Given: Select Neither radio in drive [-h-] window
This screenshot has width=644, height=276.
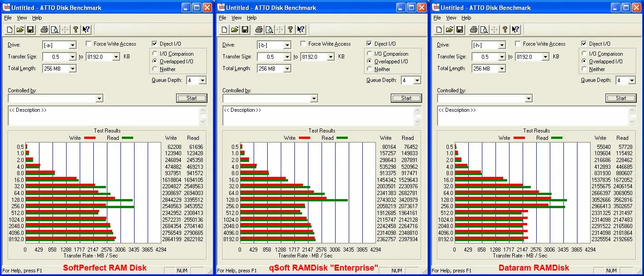Looking at the screenshot, I should 585,69.
